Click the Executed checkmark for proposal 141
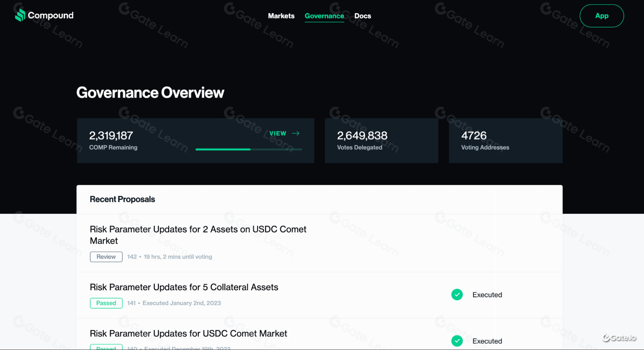644x350 pixels. [x=457, y=295]
